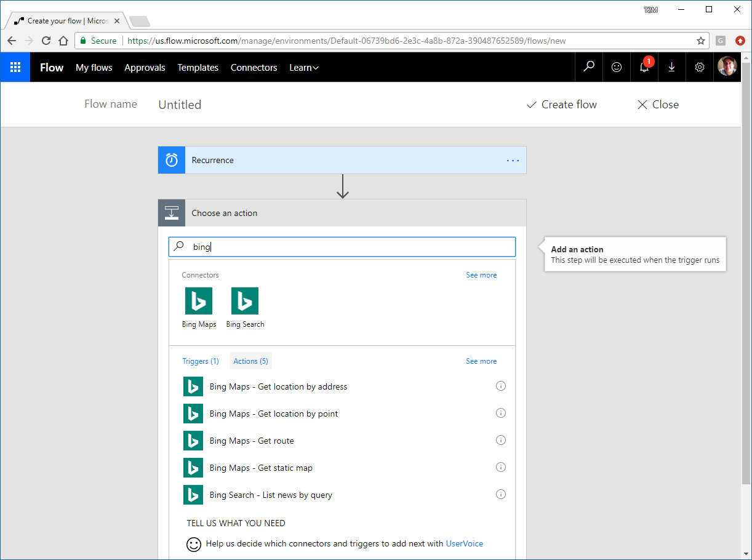Click the Choose an action step icon
Screen dimensions: 752x560
[x=171, y=212]
